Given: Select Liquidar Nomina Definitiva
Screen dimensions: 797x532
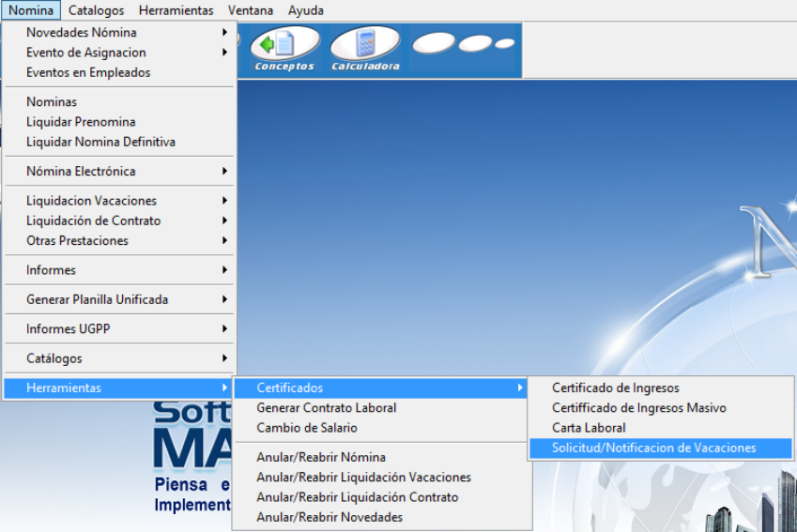Looking at the screenshot, I should coord(119,142).
